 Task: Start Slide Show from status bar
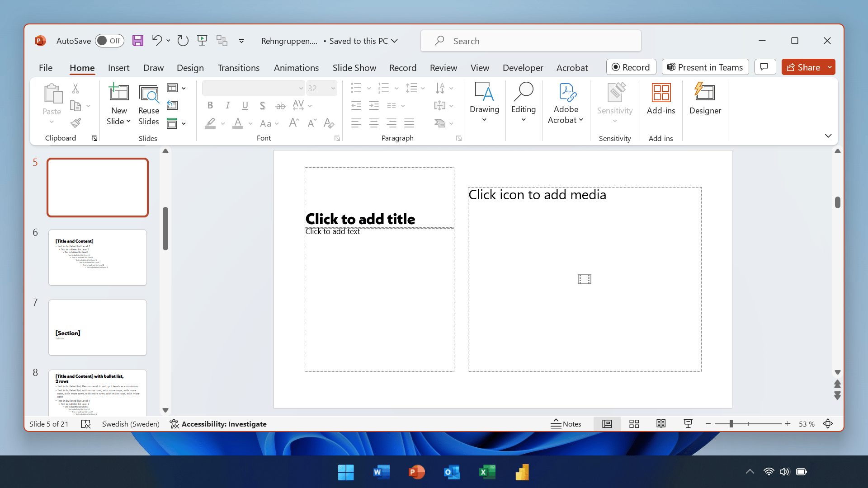pos(688,424)
